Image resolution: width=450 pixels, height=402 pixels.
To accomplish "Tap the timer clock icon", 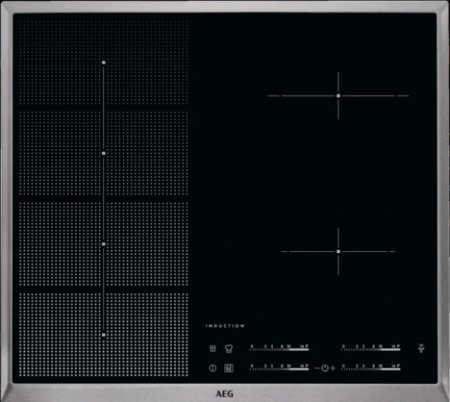I will pos(325,368).
